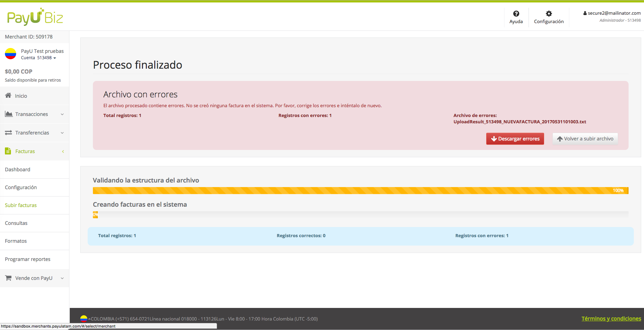Click the Inicio home icon
The height and width of the screenshot is (330, 644).
click(8, 96)
